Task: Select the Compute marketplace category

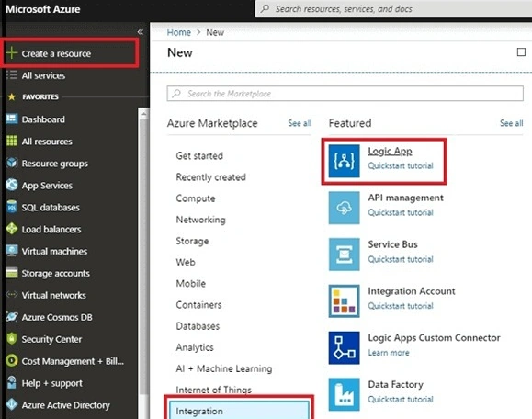Action: [x=196, y=198]
